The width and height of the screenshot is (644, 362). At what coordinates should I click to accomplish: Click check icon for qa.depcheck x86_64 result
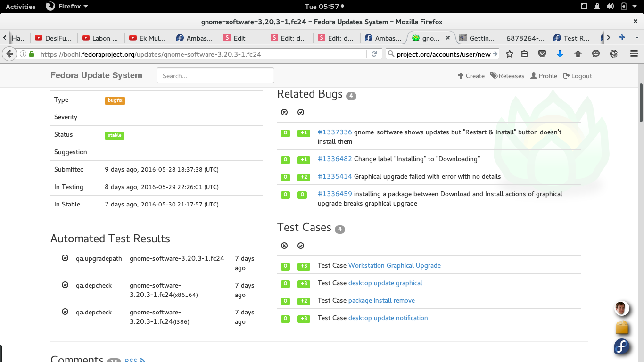pos(65,285)
